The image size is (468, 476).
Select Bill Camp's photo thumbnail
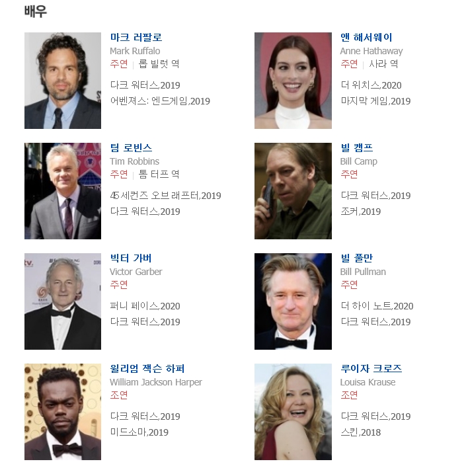tap(293, 191)
